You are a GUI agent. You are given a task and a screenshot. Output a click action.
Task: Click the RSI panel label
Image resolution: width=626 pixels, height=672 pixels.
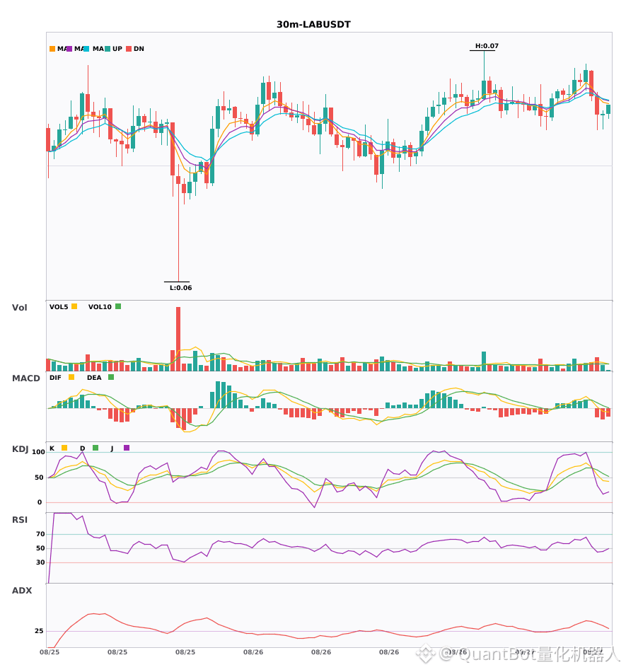point(20,520)
